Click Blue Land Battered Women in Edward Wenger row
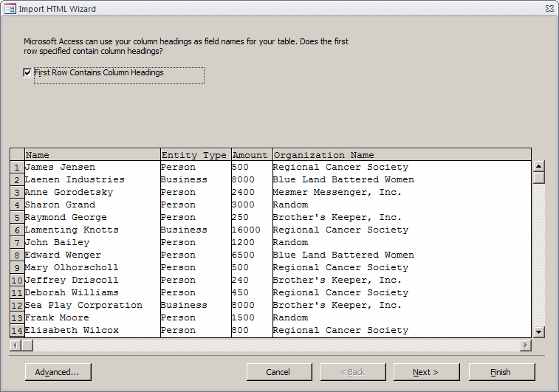Screen dimensions: 559x392 pos(402,255)
